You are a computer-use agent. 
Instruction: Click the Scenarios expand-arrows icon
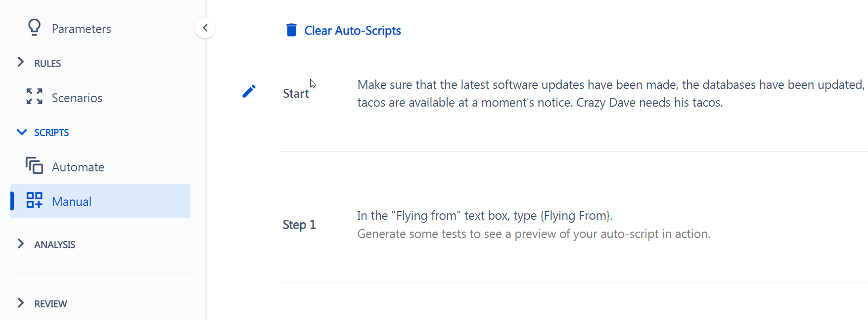[34, 97]
